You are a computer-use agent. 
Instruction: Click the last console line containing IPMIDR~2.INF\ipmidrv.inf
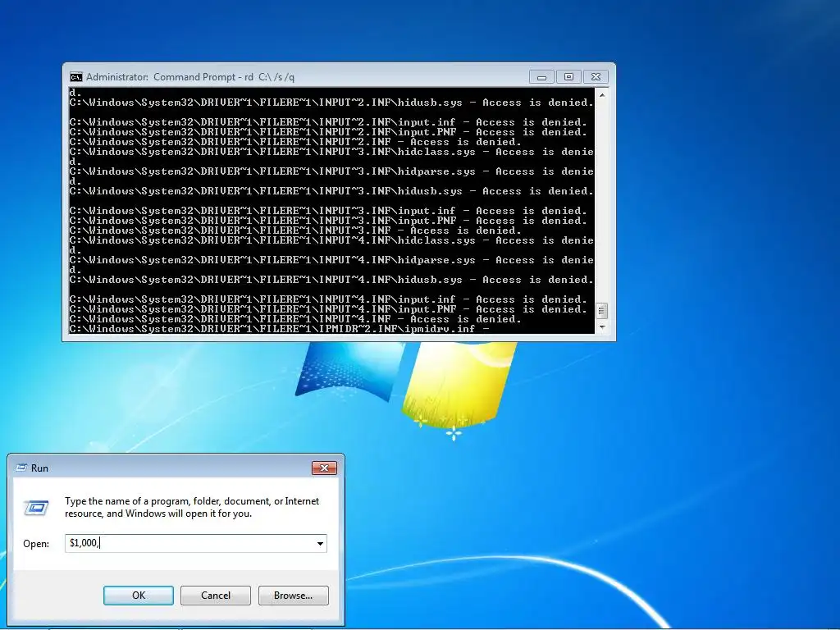(279, 329)
